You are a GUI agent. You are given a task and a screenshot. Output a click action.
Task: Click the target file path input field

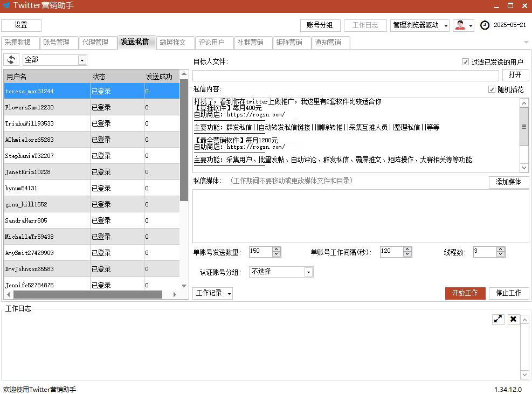point(346,75)
